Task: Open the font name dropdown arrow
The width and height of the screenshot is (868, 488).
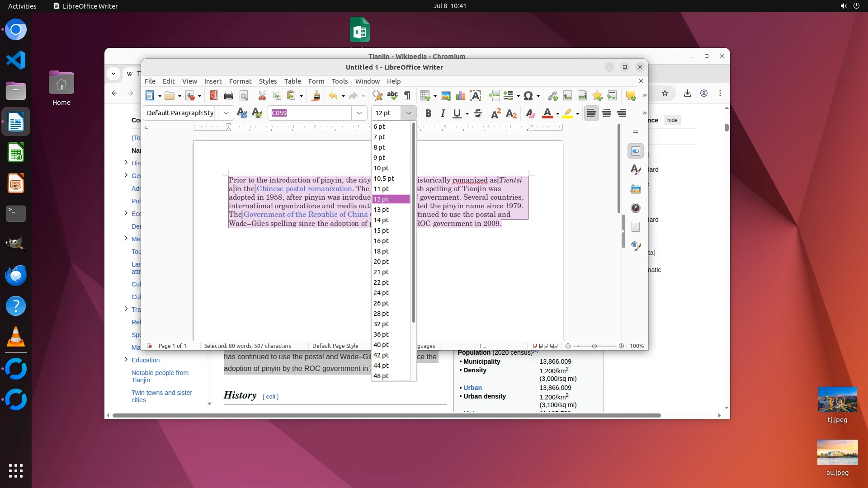Action: click(359, 113)
